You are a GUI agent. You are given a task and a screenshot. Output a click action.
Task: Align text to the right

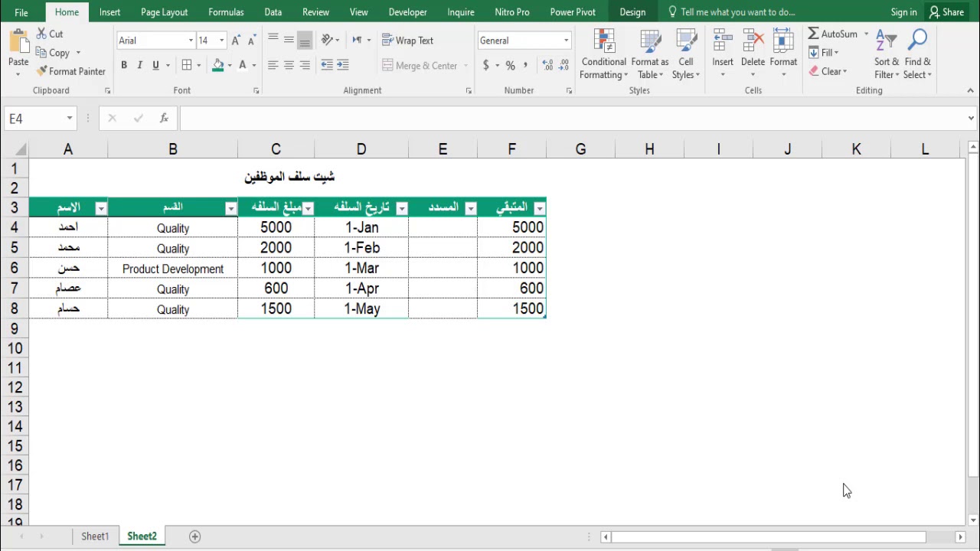click(305, 65)
